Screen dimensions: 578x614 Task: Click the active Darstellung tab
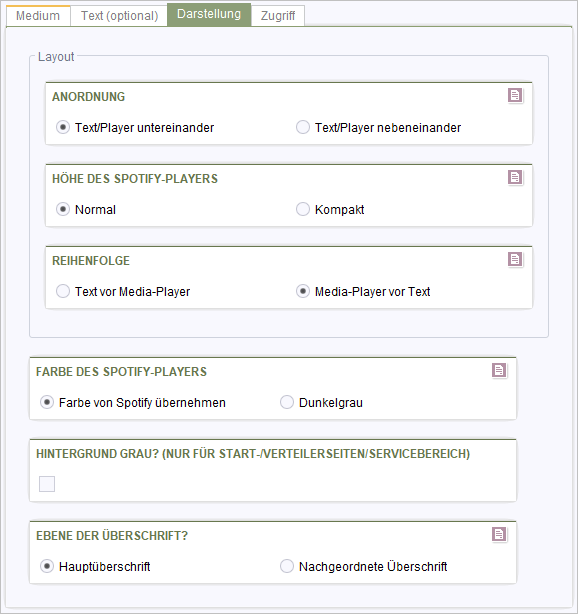(209, 14)
